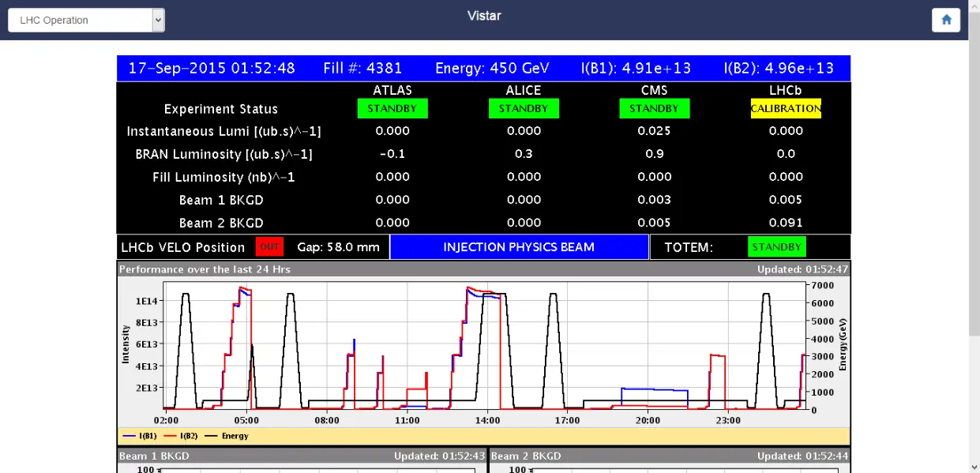The width and height of the screenshot is (980, 473).
Task: Click the Vistar page title
Action: [x=484, y=16]
